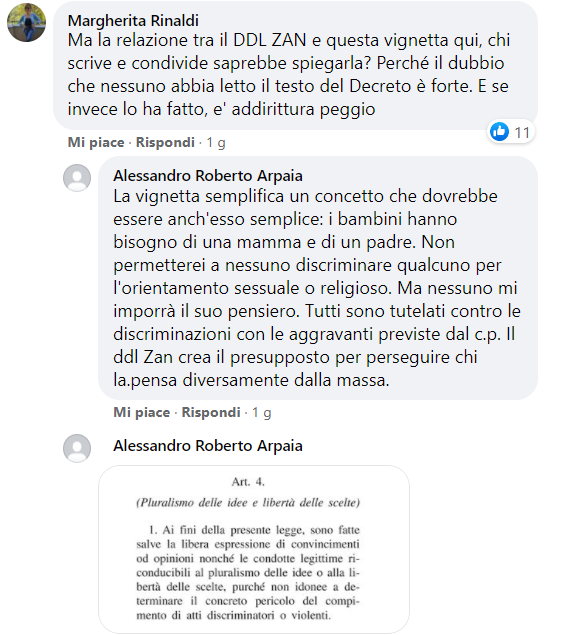Like Margherita's comment with Mi piace

point(96,142)
